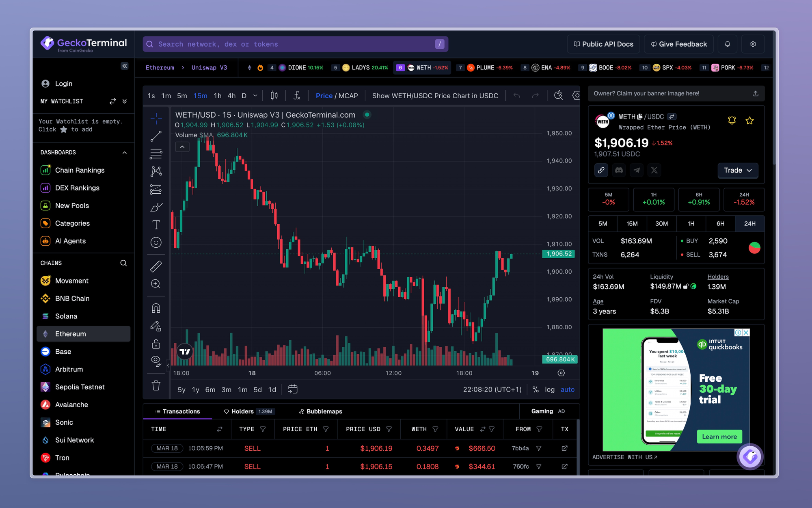This screenshot has height=508, width=812.
Task: Open the floating chat assistant button
Action: click(x=750, y=457)
